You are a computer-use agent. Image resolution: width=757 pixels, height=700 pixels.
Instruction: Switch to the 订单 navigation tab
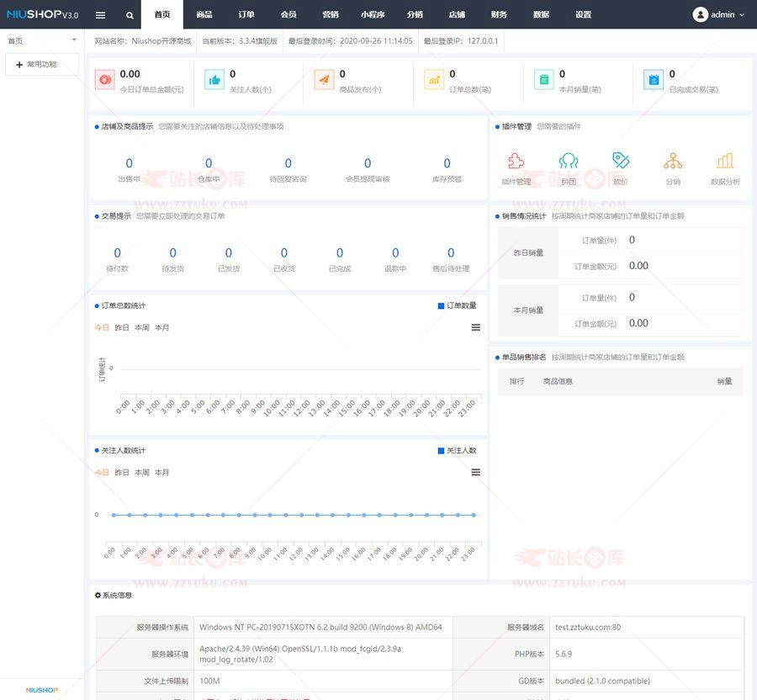pyautogui.click(x=246, y=15)
